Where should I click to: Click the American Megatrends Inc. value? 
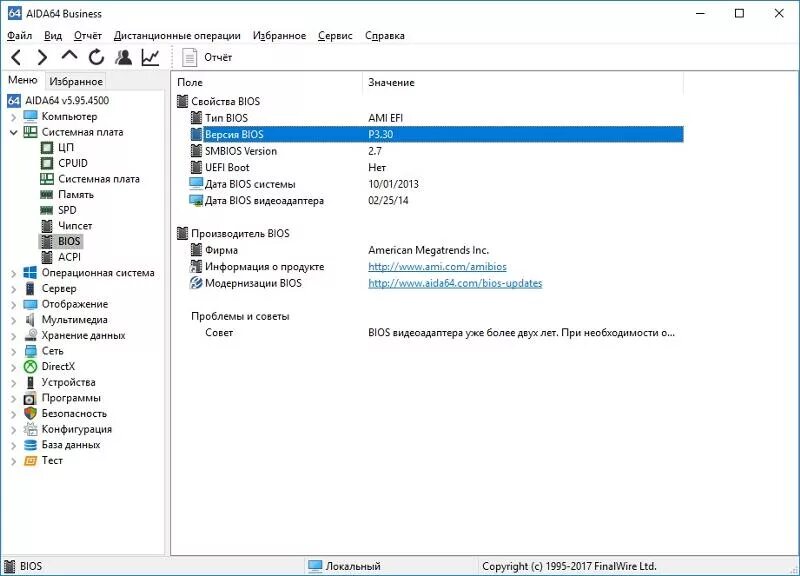429,250
